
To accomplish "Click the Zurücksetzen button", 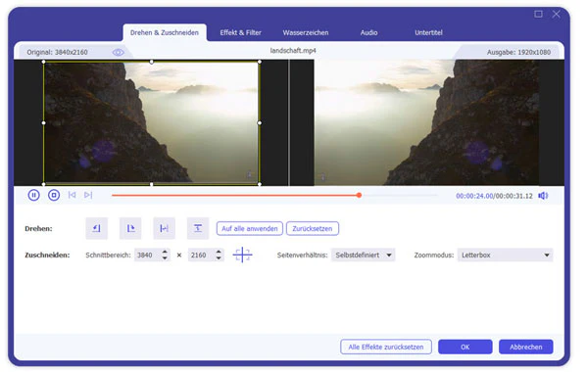I will pos(313,228).
